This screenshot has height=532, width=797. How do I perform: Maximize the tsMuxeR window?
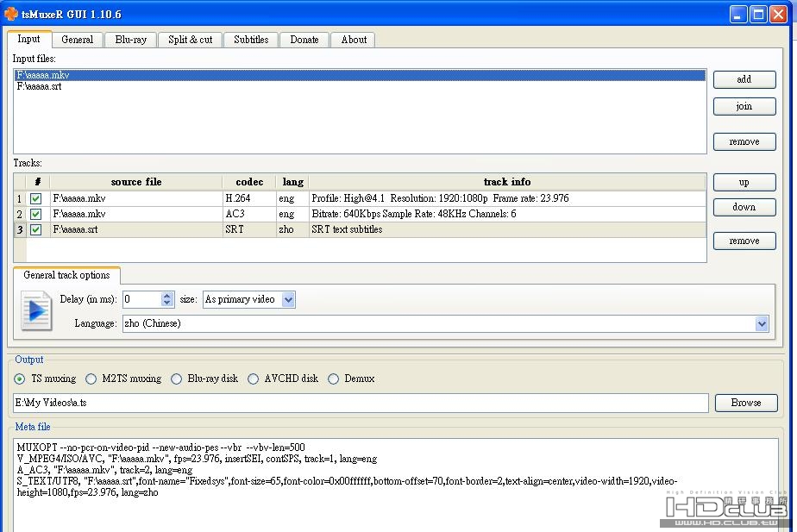click(758, 15)
